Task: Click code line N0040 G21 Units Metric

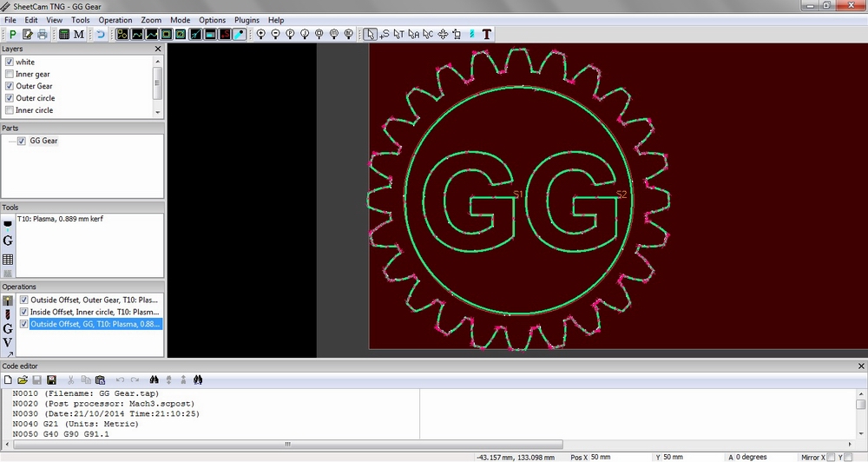Action: tap(76, 424)
